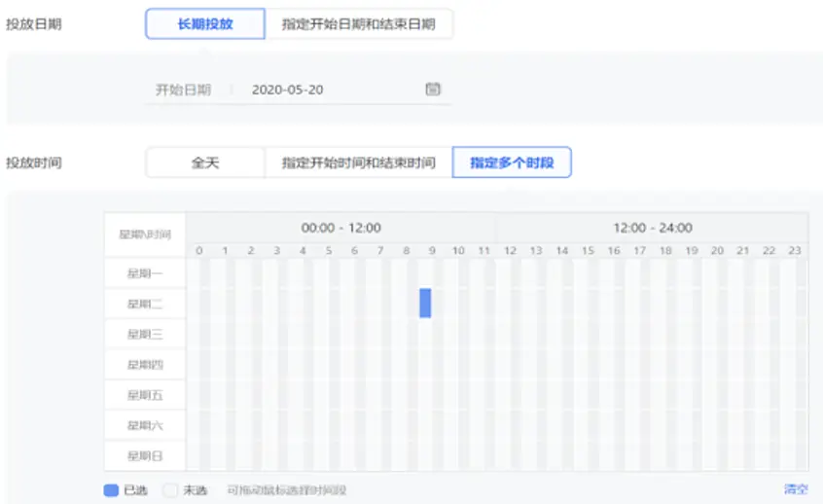This screenshot has width=824, height=504.
Task: Click the 投放日期 section label
Action: (x=34, y=24)
